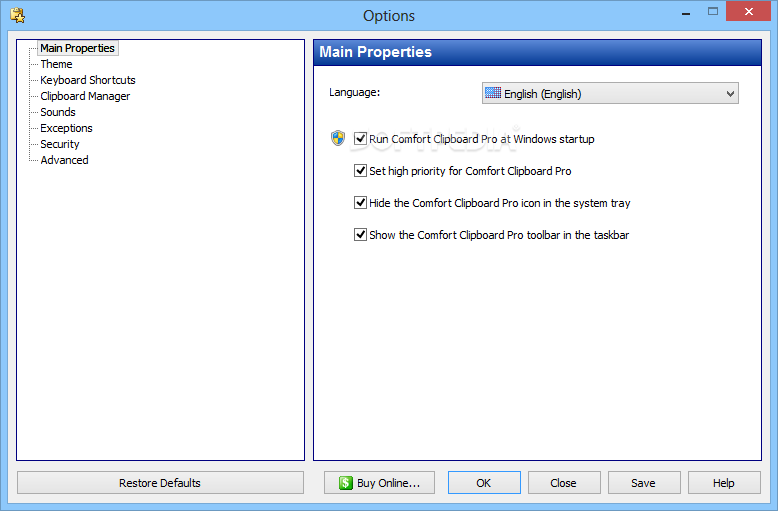
Task: Click the OK button
Action: coord(484,483)
